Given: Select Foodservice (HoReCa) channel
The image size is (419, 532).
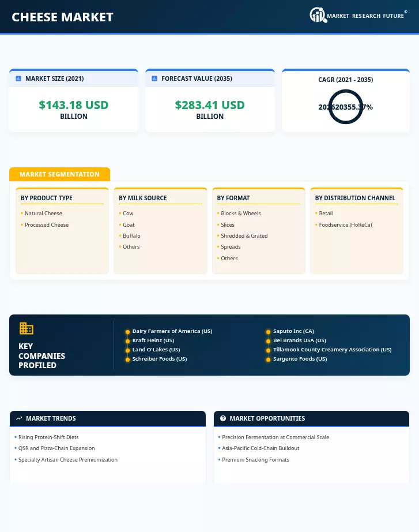Looking at the screenshot, I should 345,225.
